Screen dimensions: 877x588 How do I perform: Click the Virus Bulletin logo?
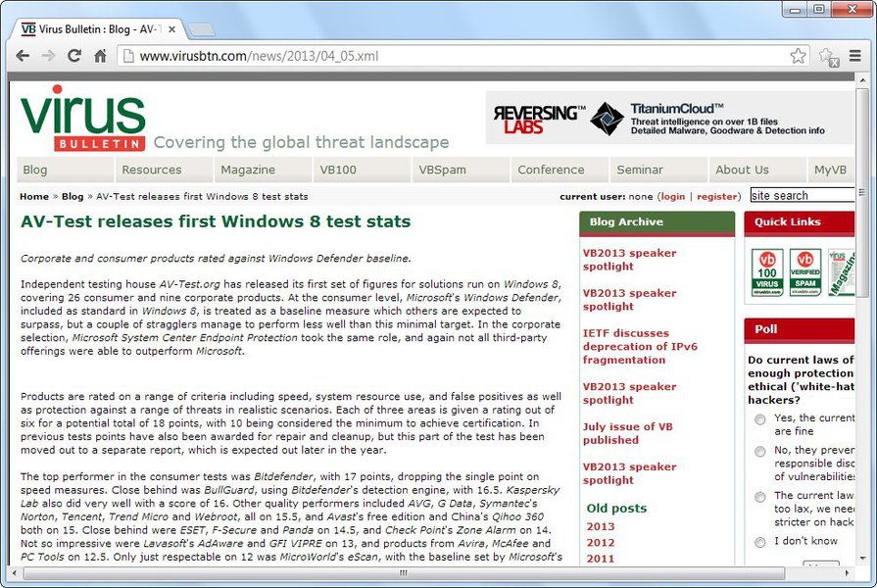coord(82,118)
